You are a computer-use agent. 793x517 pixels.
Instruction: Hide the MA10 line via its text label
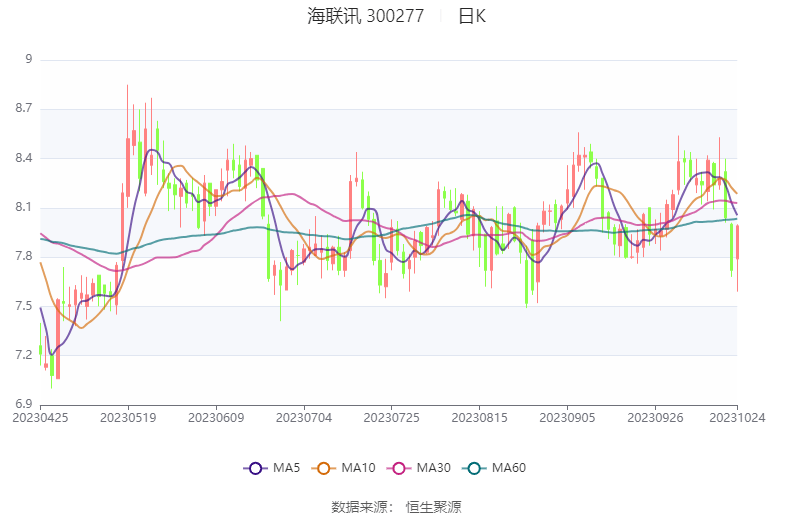(x=359, y=468)
